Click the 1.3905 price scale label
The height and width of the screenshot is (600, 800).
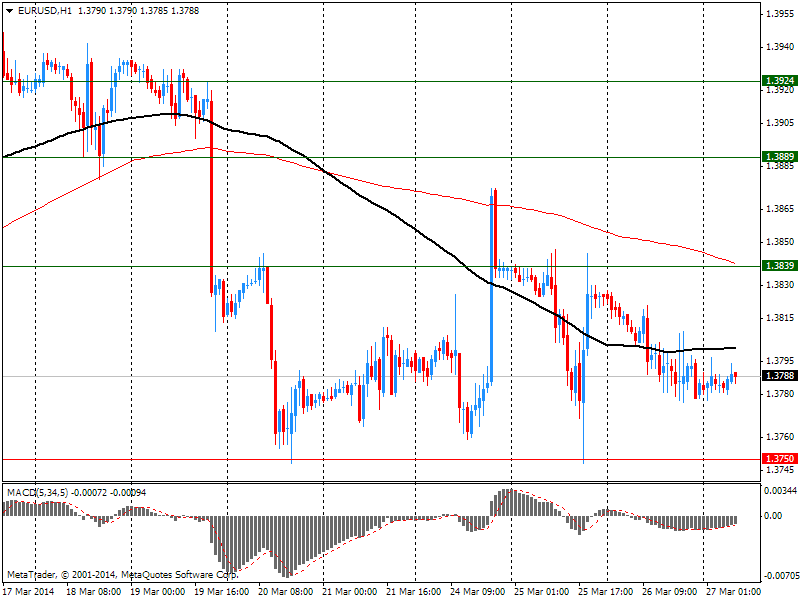tap(780, 123)
